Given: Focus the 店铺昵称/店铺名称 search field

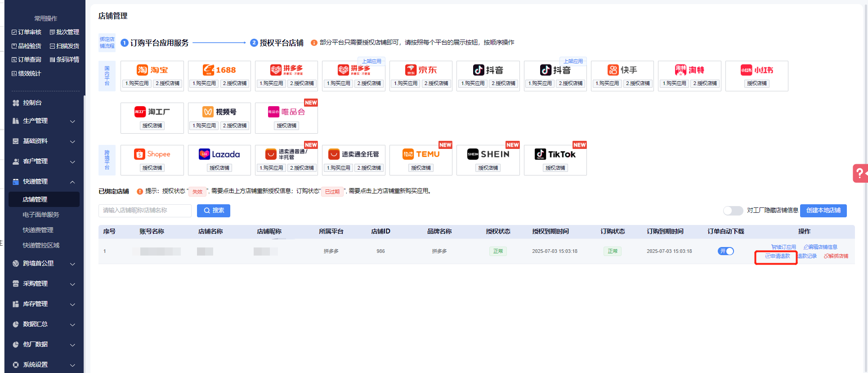Looking at the screenshot, I should [145, 211].
